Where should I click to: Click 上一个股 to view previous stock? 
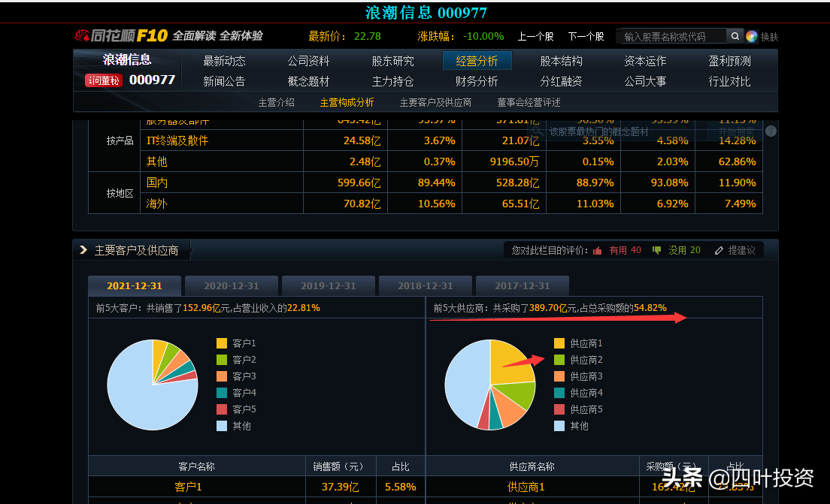(536, 37)
